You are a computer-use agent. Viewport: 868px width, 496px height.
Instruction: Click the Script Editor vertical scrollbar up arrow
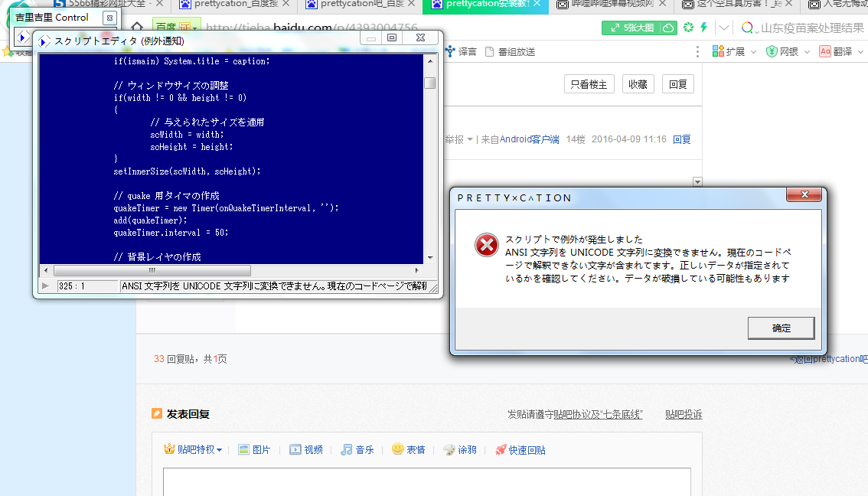click(430, 61)
